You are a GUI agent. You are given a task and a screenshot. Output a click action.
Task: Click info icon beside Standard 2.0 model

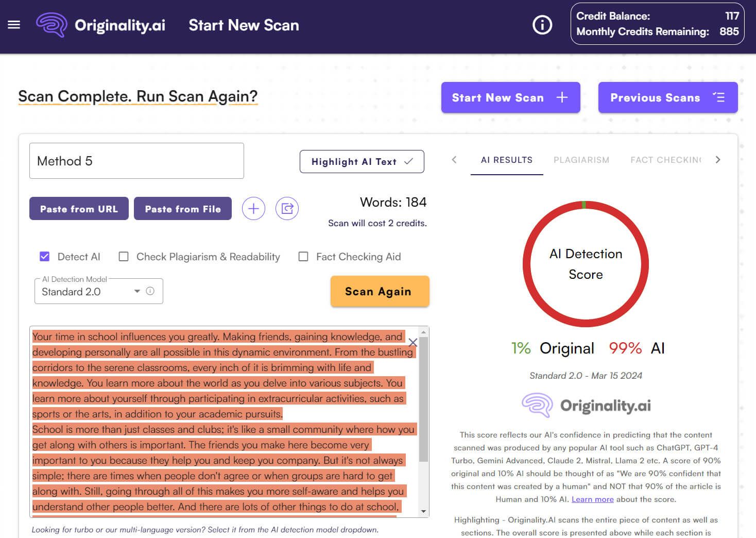150,291
